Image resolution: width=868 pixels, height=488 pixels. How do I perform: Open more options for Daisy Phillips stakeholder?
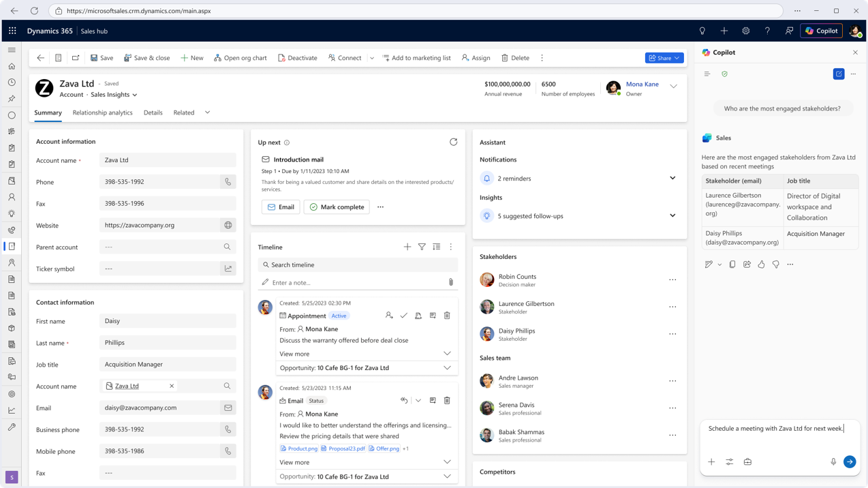coord(672,334)
